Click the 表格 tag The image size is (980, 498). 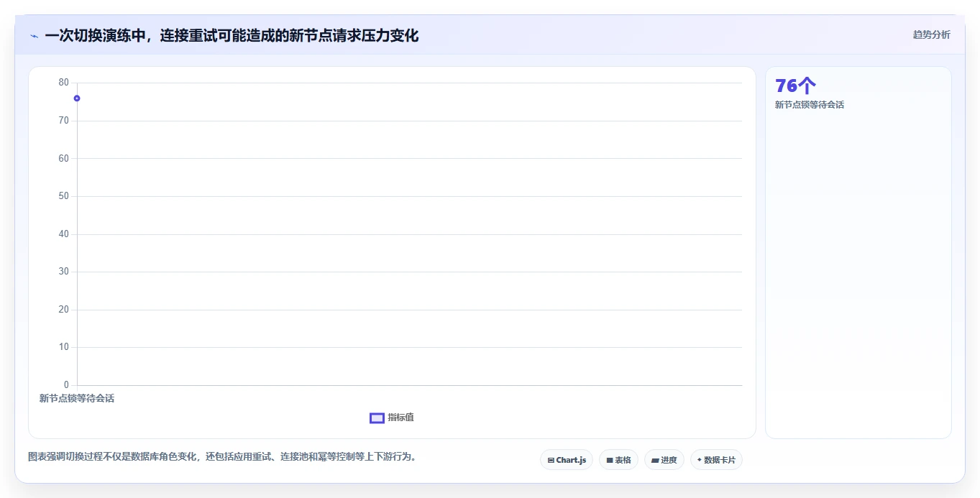[x=618, y=460]
